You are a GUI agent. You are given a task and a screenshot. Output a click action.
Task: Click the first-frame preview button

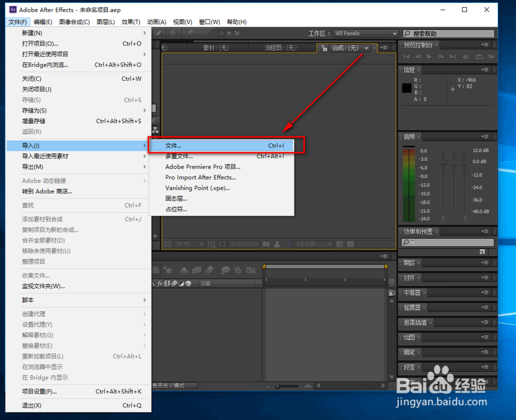coord(407,57)
